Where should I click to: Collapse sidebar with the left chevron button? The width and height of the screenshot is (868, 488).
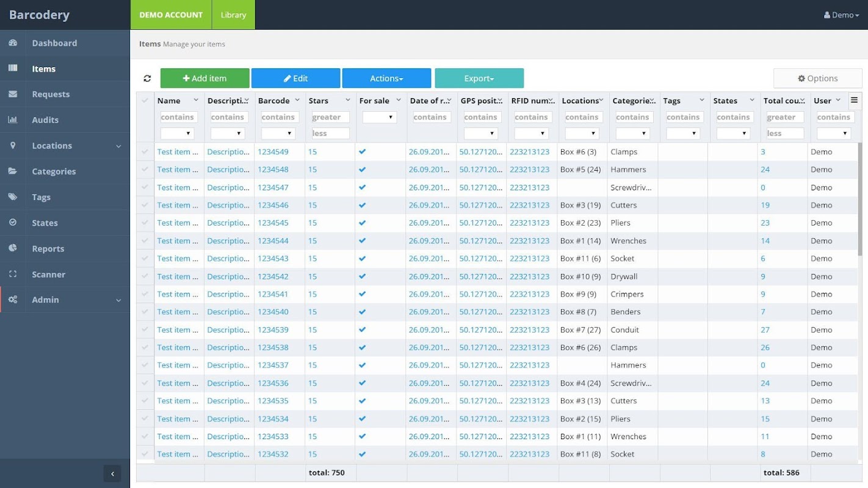[112, 473]
